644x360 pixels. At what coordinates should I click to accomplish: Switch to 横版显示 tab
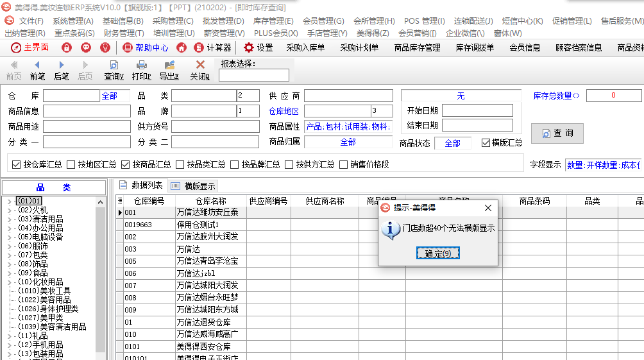193,186
